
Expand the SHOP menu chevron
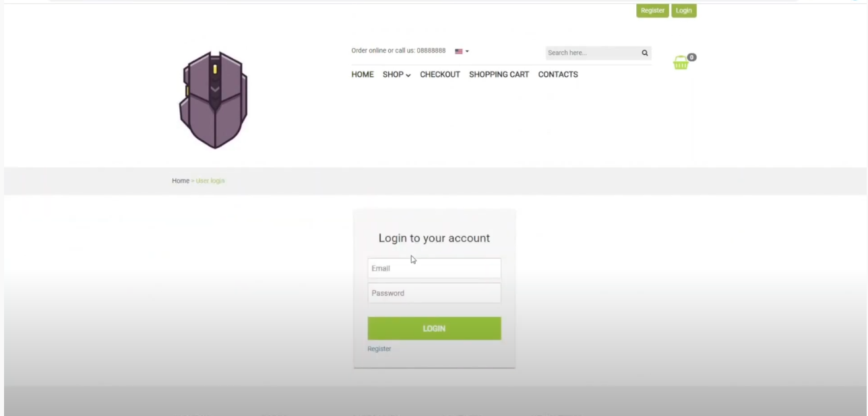[408, 76]
